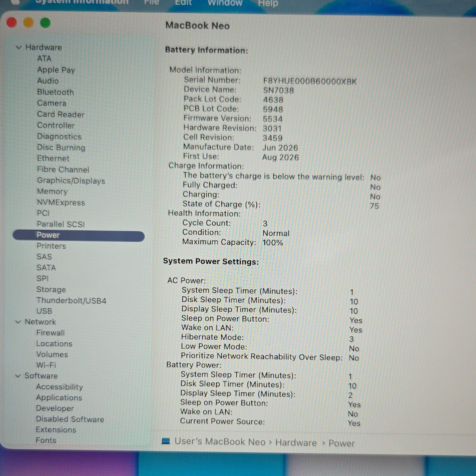The height and width of the screenshot is (476, 476).
Task: Select Ethernet in the sidebar
Action: tap(53, 158)
